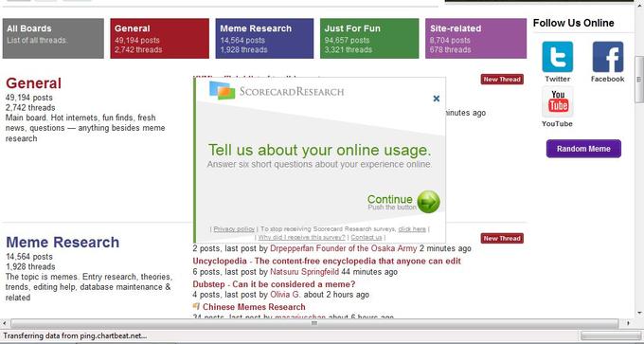Click New Thread in Meme Research section
The image size is (644, 344).
click(502, 239)
